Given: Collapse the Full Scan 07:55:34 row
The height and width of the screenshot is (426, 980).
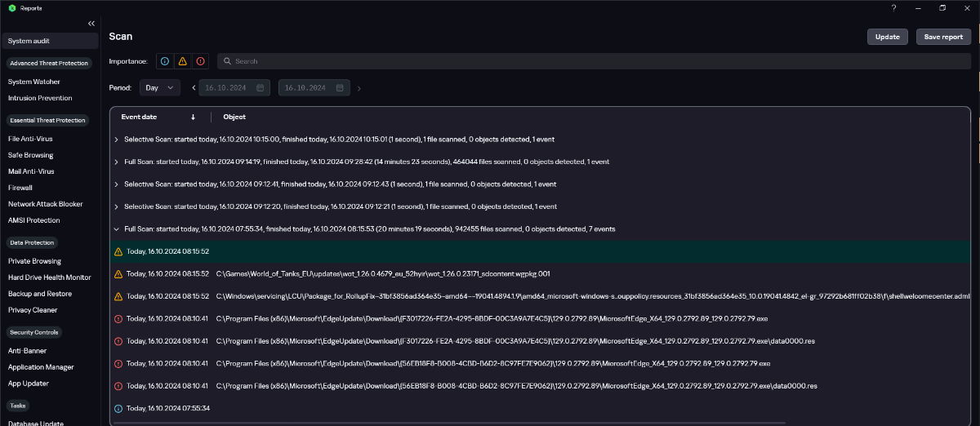Looking at the screenshot, I should pyautogui.click(x=116, y=229).
